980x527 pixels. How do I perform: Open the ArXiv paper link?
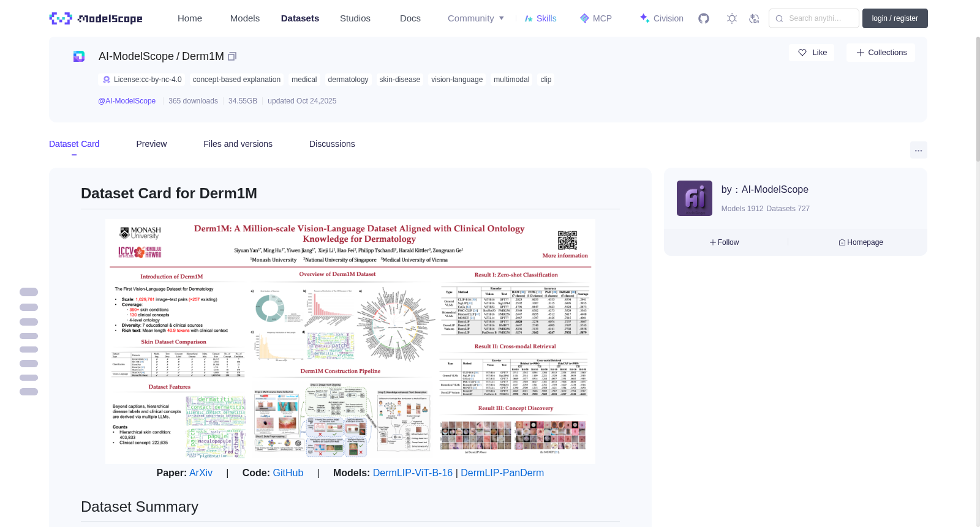point(201,473)
